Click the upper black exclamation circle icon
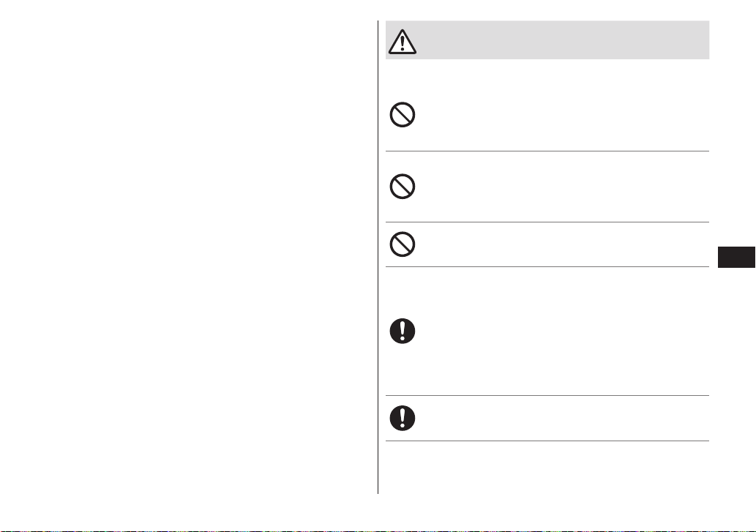This screenshot has height=532, width=756. tap(402, 331)
